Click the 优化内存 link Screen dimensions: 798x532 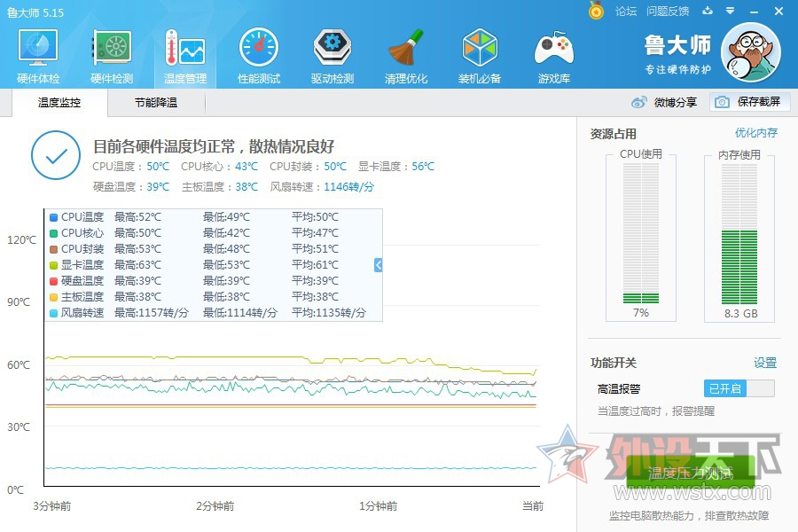(756, 133)
